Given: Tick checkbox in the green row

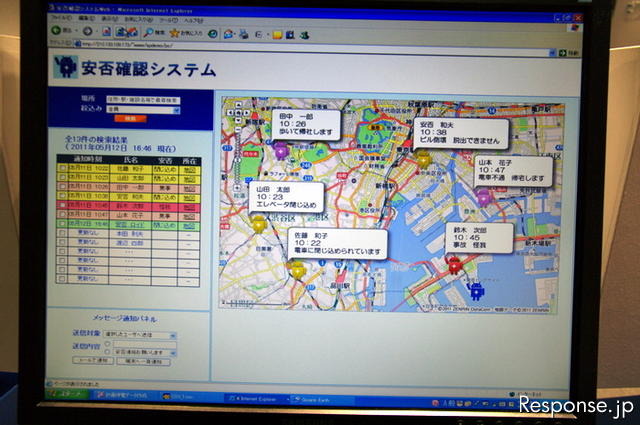Looking at the screenshot, I should 62,224.
